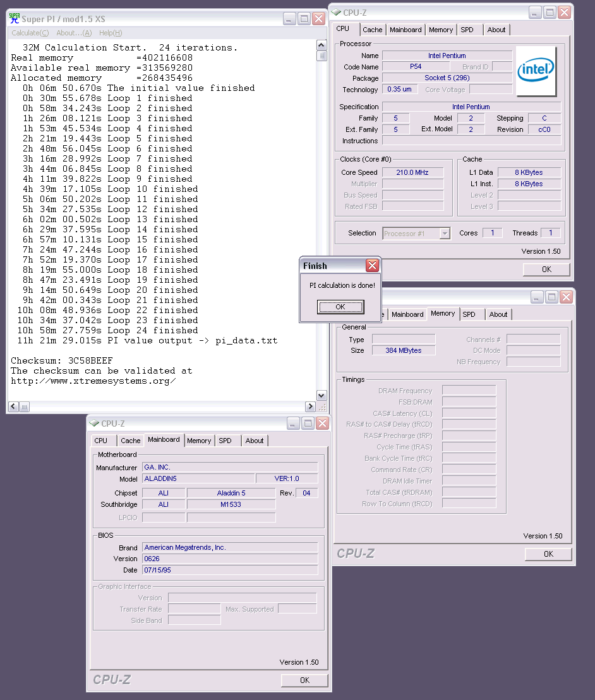Select the CPU tab in the top CPU-Z window
The image size is (595, 700).
tap(342, 28)
